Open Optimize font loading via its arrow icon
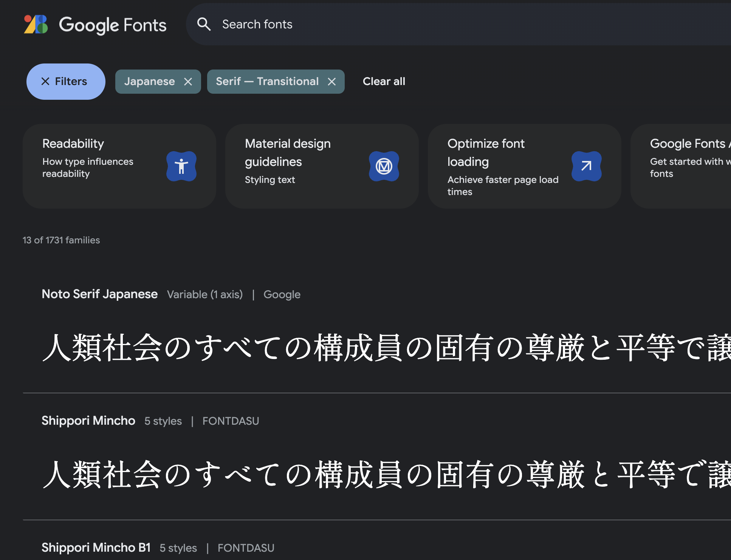The image size is (731, 560). (x=587, y=166)
